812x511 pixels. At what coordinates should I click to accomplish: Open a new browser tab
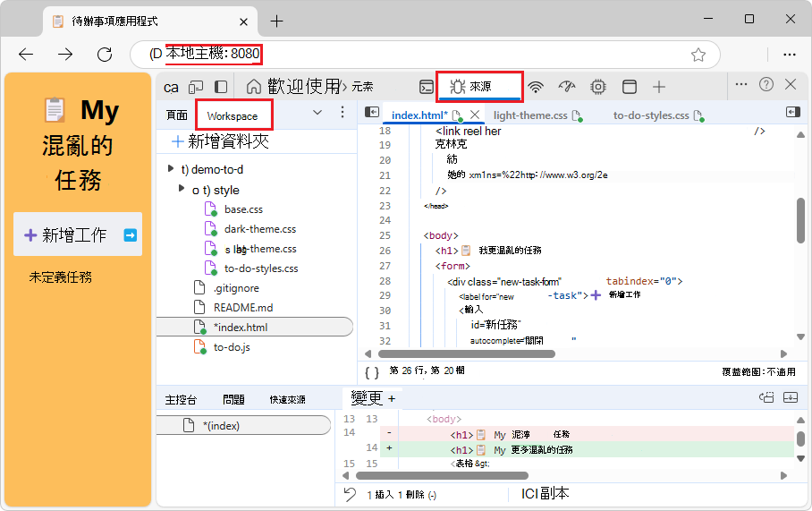(x=276, y=21)
